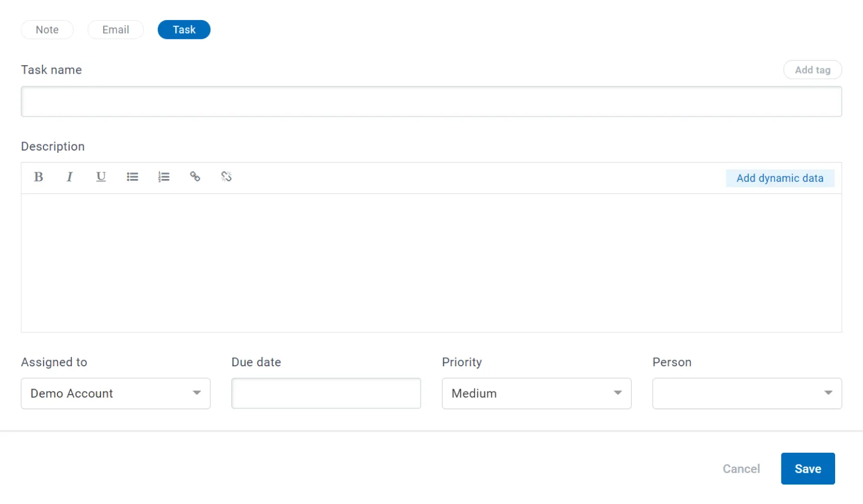This screenshot has height=504, width=863.
Task: Click the Due date field
Action: click(x=326, y=394)
